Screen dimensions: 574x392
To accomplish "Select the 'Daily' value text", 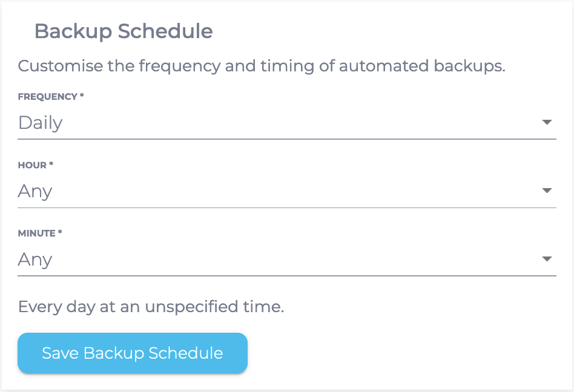I will 40,123.
